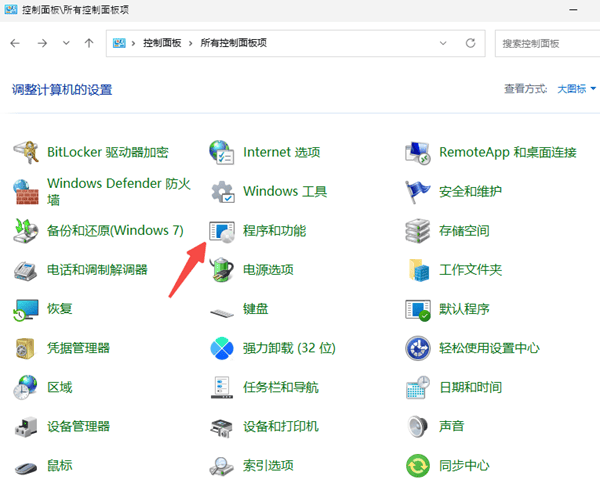Expand the address bar history dropdown
The height and width of the screenshot is (483, 600).
click(443, 43)
